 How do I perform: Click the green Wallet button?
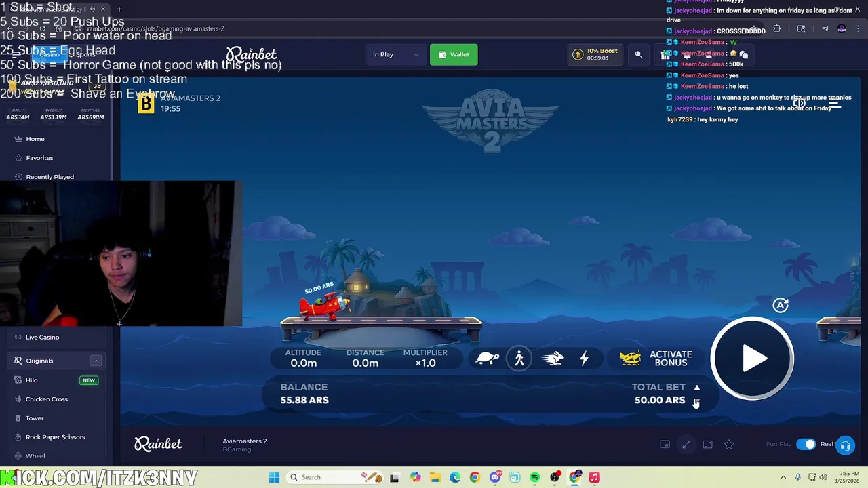[x=454, y=54]
